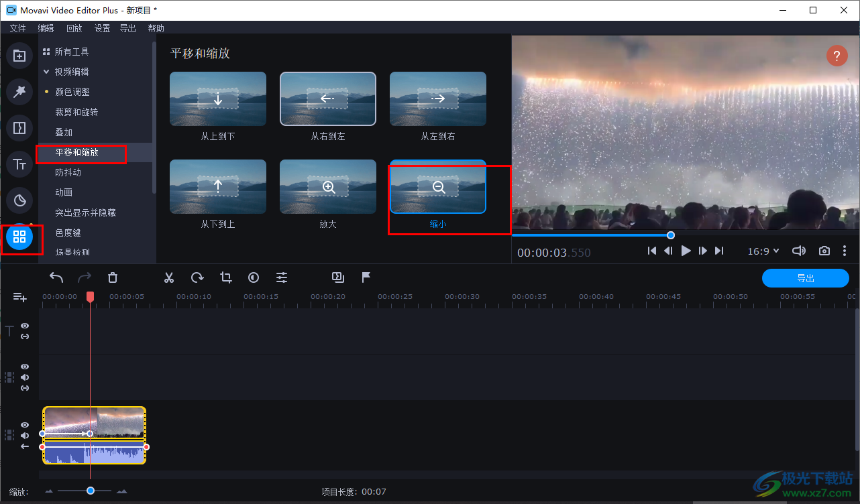Image resolution: width=860 pixels, height=504 pixels.
Task: Choose 从右到左 pan preset
Action: [328, 99]
